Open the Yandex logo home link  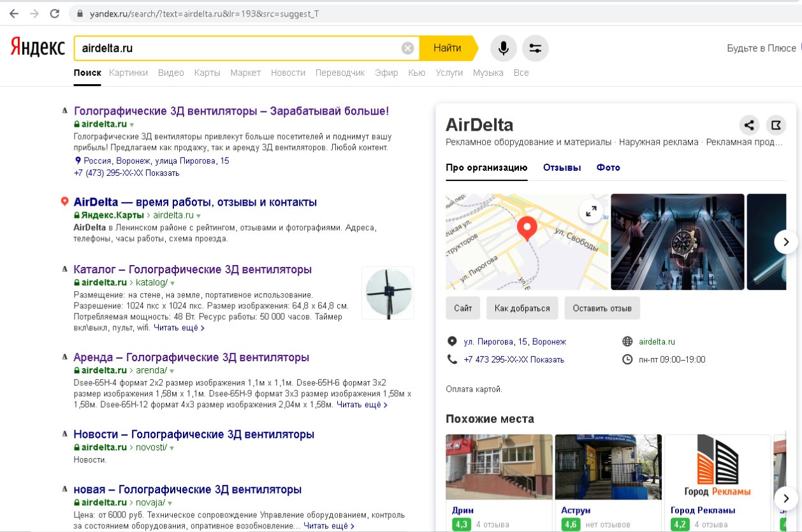pos(38,48)
